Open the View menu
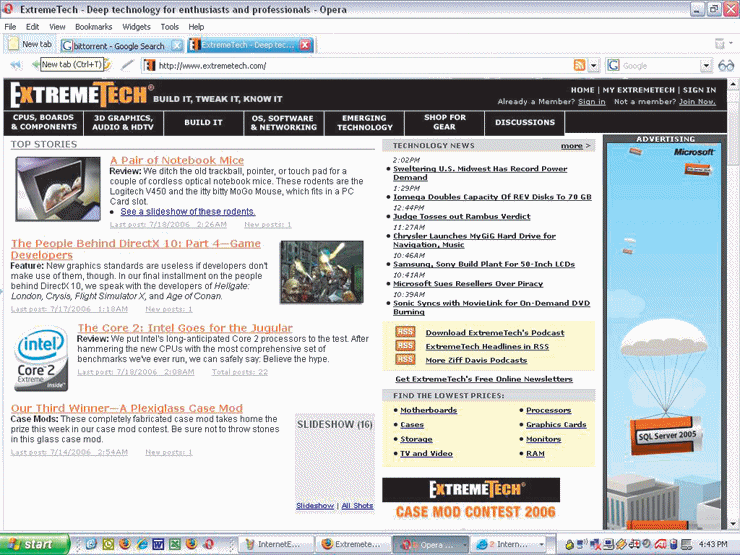 pos(57,27)
